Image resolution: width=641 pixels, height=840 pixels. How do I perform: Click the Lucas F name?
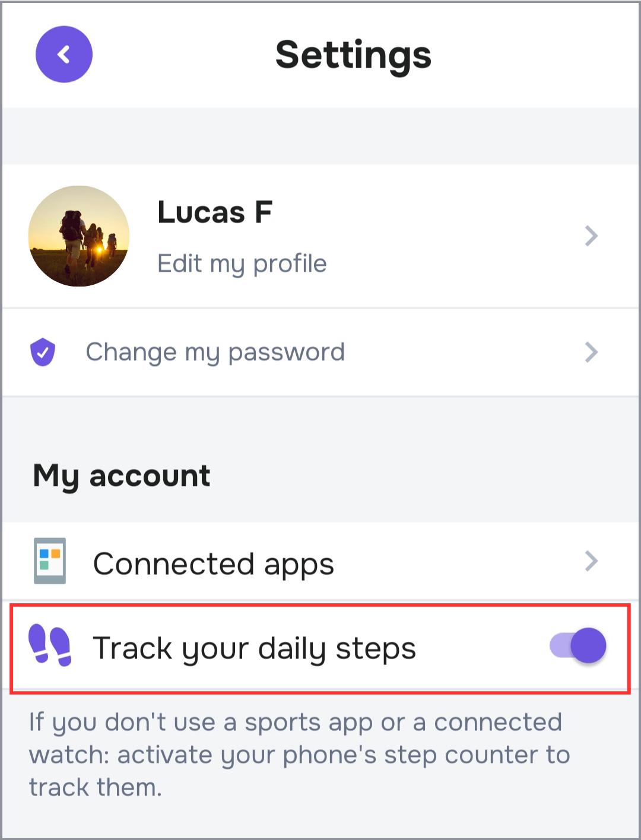[x=215, y=212]
